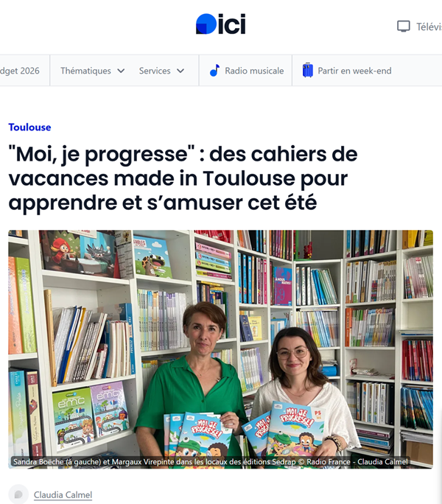This screenshot has height=504, width=442.
Task: Click the ici logo blue circle icon
Action: point(206,24)
